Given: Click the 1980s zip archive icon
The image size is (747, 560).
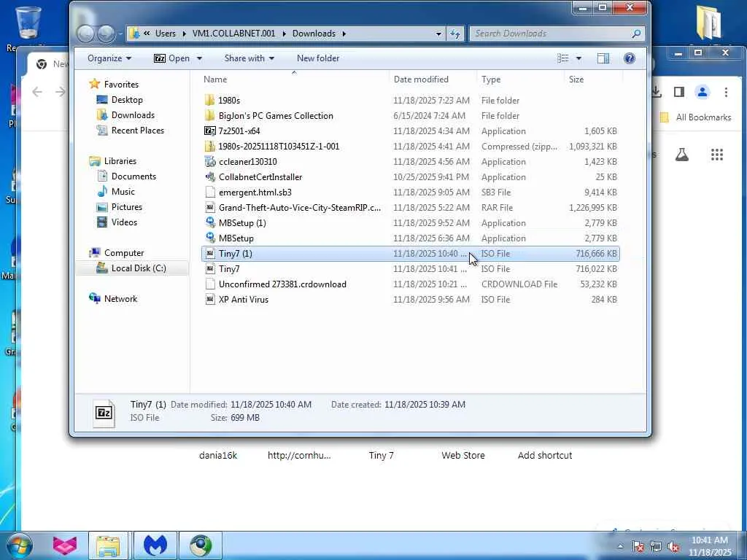Looking at the screenshot, I should 210,146.
